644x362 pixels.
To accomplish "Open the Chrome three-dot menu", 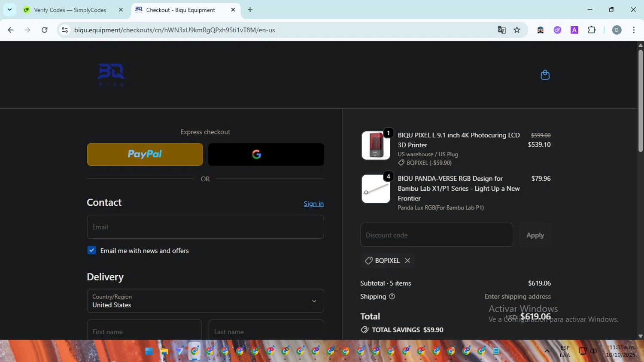I will pos(634,30).
